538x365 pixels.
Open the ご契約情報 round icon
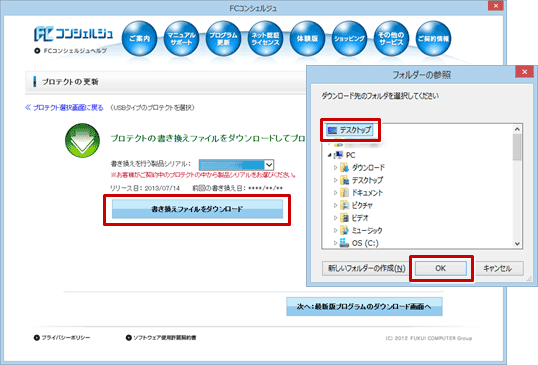433,38
